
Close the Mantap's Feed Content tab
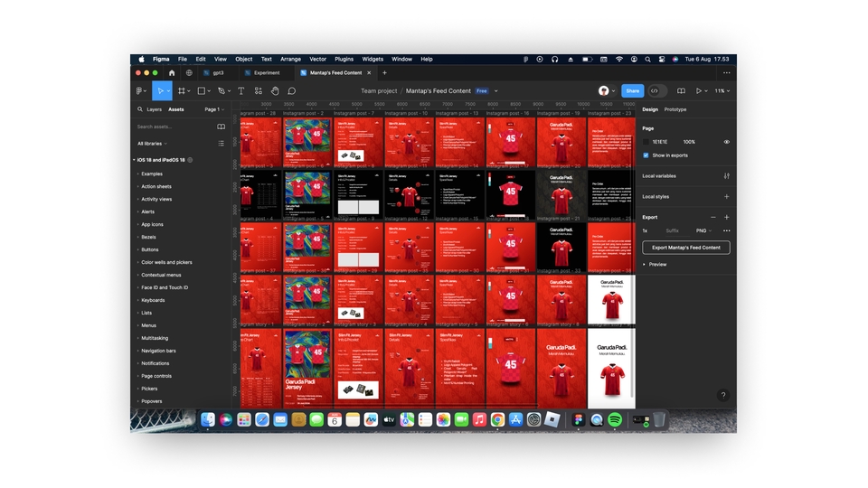[369, 72]
